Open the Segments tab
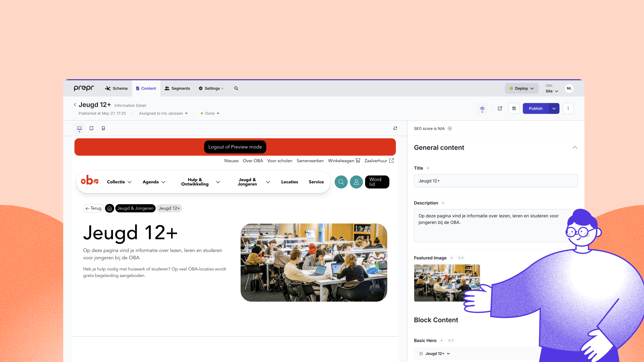Image resolution: width=644 pixels, height=362 pixels. click(177, 88)
